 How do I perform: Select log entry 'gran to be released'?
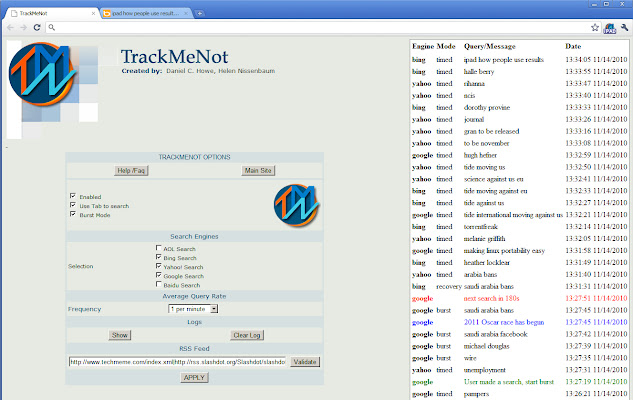[x=491, y=131]
